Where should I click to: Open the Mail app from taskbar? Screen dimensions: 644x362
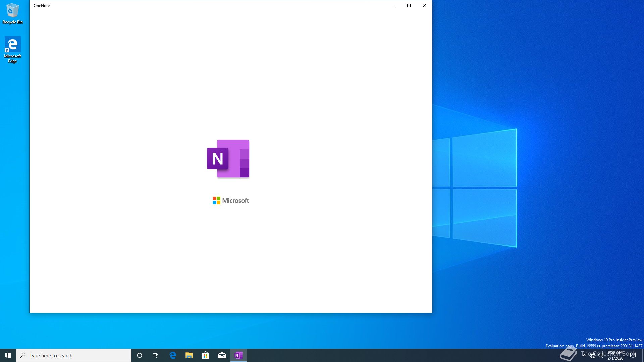222,355
